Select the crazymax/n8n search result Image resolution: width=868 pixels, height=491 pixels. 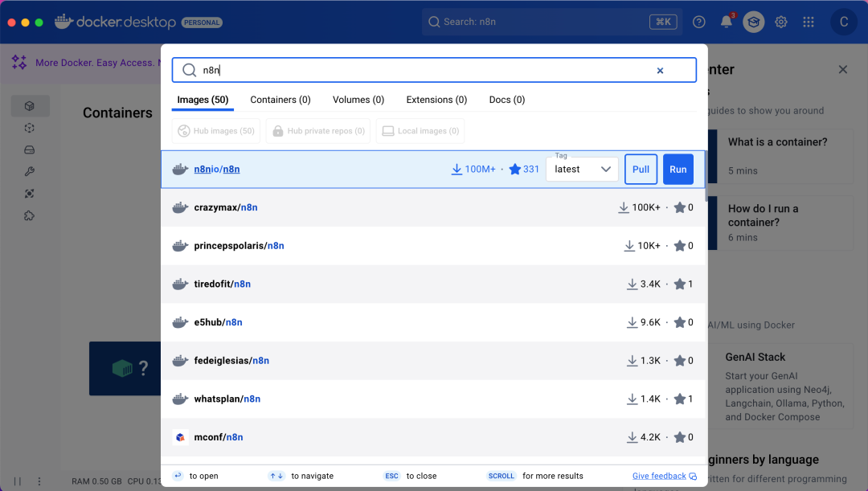click(x=225, y=207)
